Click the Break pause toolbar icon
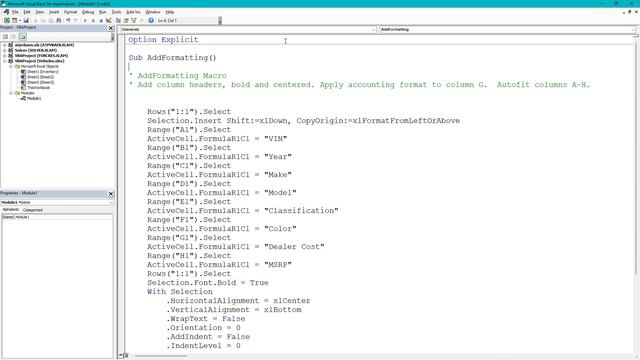The width and height of the screenshot is (640, 360). tap(93, 20)
